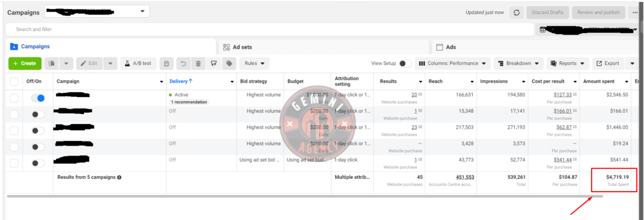
Task: Click the $127.33 cost per purchase link
Action: click(562, 95)
